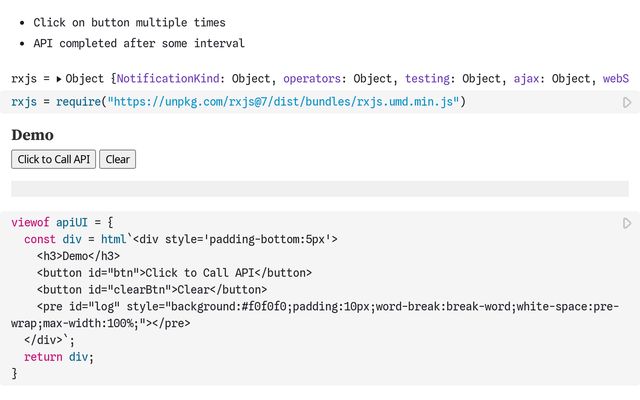Image resolution: width=640 pixels, height=400 pixels.
Task: Run the rxjs require cell play icon
Action: click(627, 102)
